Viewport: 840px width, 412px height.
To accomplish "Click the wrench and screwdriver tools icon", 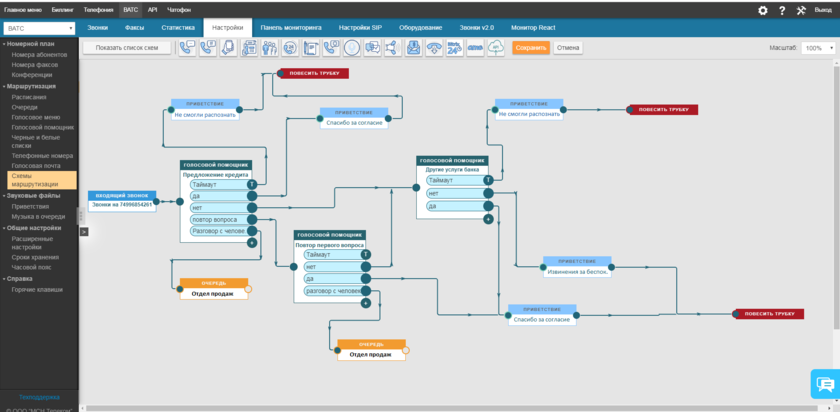I will [x=801, y=10].
